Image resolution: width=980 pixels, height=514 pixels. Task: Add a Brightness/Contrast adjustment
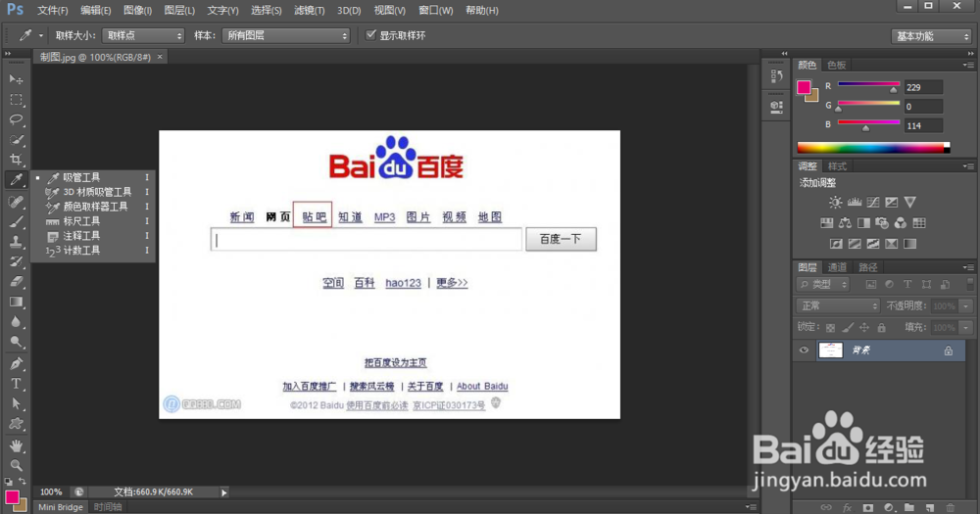(x=835, y=203)
